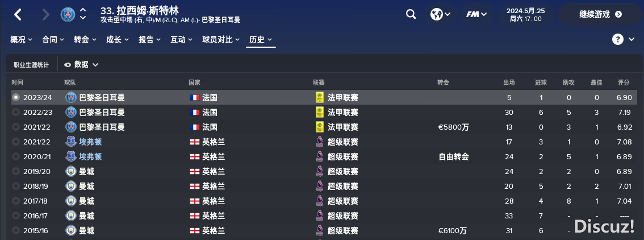Image resolution: width=644 pixels, height=240 pixels.
Task: Open the 球员对比 menu
Action: (221, 39)
